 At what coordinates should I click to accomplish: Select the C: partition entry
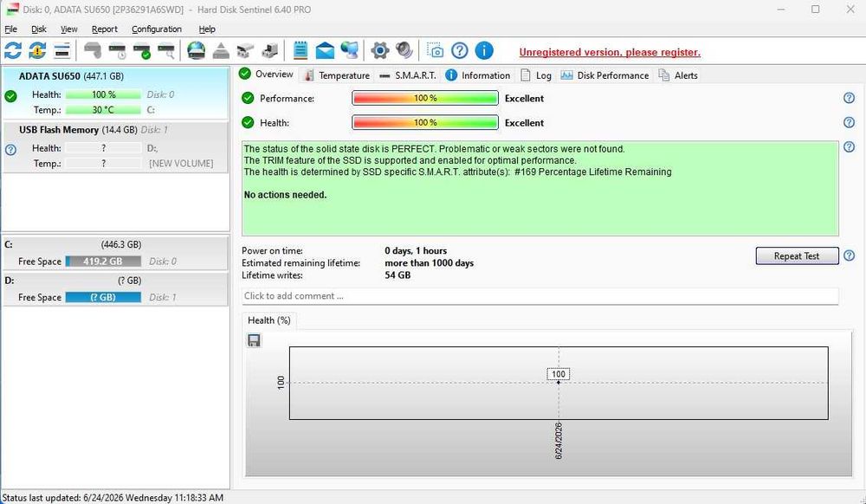tap(115, 254)
